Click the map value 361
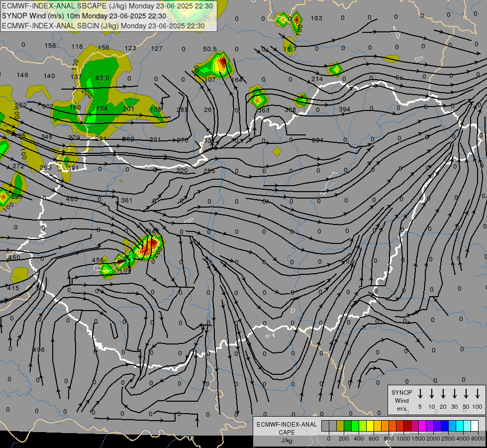Image resolution: width=487 pixels, height=448 pixels. (127, 201)
